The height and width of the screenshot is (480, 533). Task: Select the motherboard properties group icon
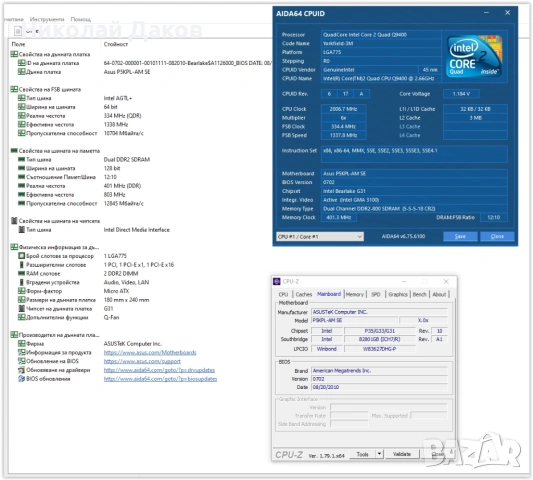click(x=14, y=54)
